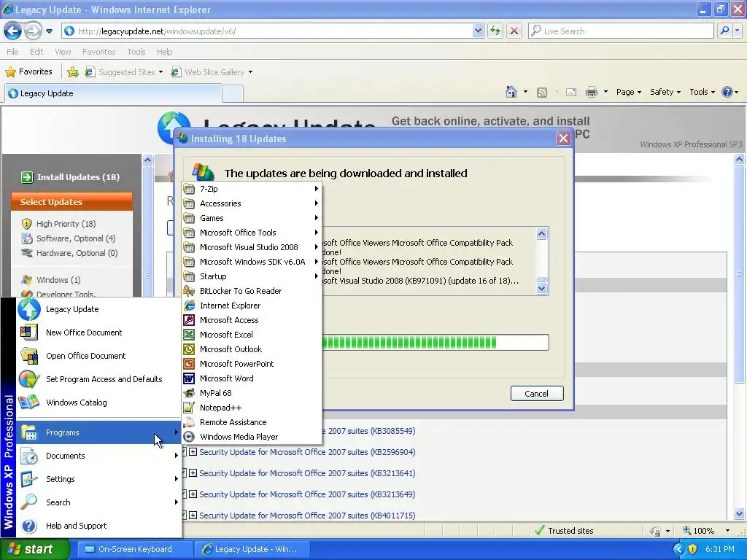Toggle checkbox for update KB2596904
The height and width of the screenshot is (560, 747).
pos(183,452)
